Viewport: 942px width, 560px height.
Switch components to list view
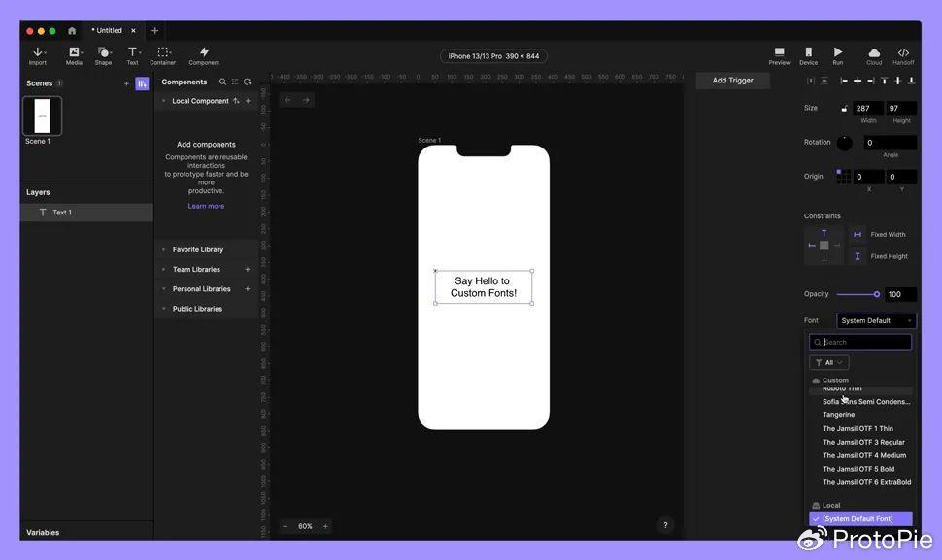click(235, 82)
